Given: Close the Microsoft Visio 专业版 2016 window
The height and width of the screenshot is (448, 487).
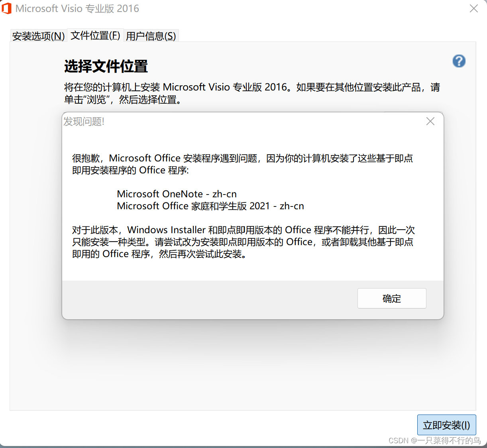Looking at the screenshot, I should point(474,8).
